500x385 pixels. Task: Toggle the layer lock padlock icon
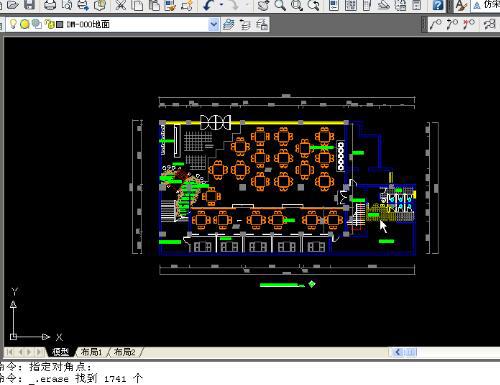tap(49, 24)
